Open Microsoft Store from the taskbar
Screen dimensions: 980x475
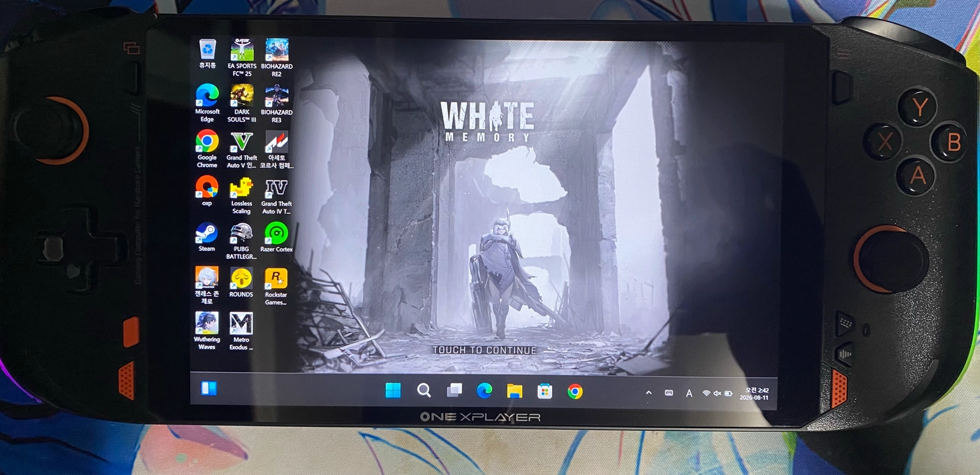pos(545,391)
